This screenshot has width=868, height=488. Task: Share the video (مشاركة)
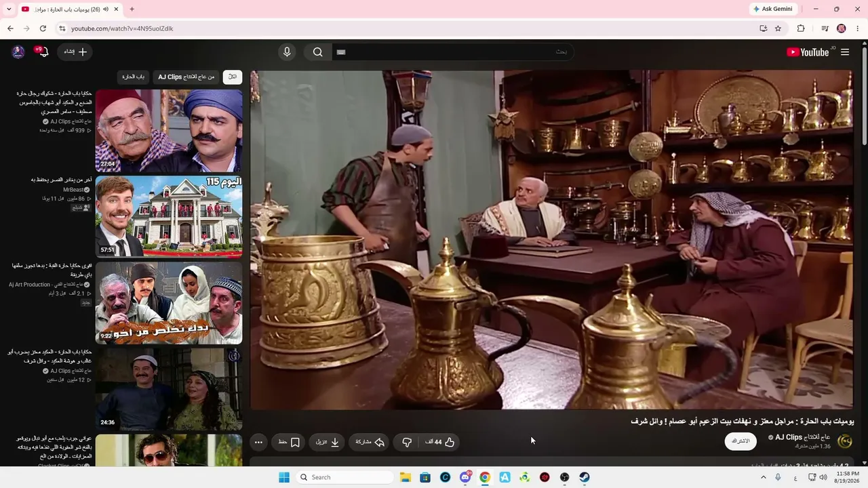coord(370,442)
